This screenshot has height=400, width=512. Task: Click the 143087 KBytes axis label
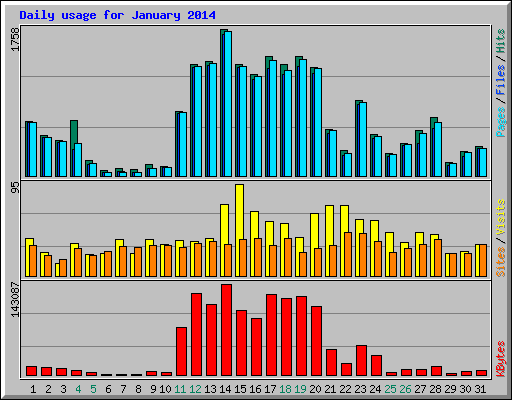tap(15, 300)
